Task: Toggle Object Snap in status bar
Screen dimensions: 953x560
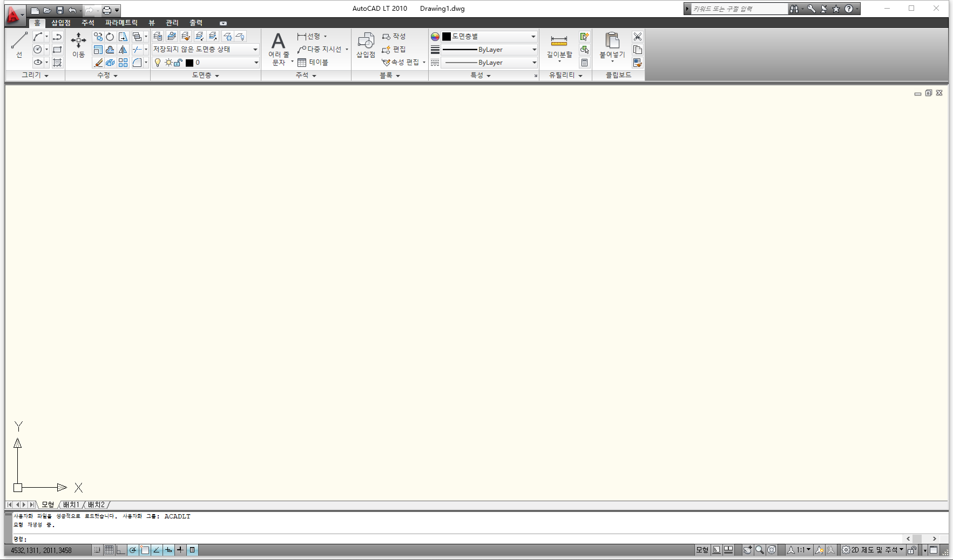Action: tap(145, 550)
